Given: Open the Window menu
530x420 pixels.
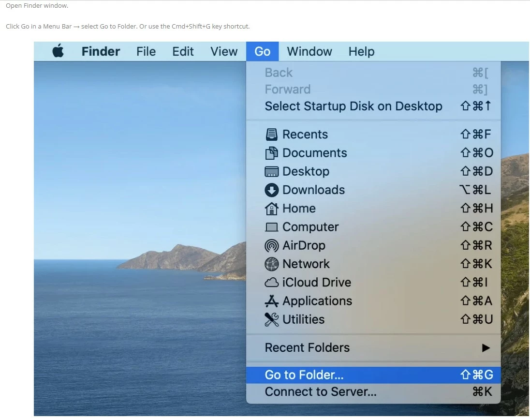Looking at the screenshot, I should [x=309, y=51].
